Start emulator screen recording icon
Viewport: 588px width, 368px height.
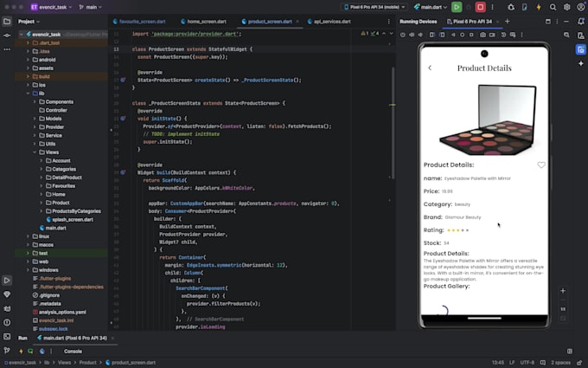(x=492, y=35)
